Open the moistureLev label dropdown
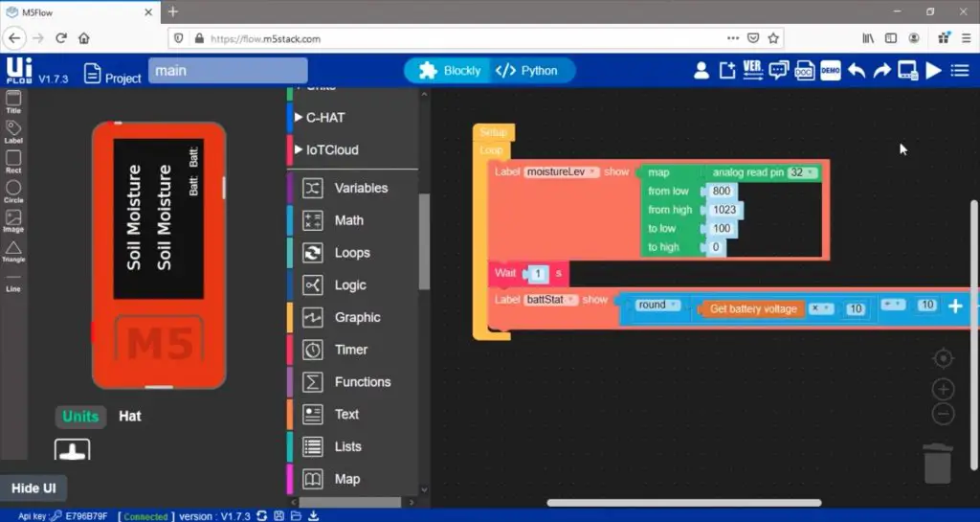The image size is (980, 522). tap(593, 172)
